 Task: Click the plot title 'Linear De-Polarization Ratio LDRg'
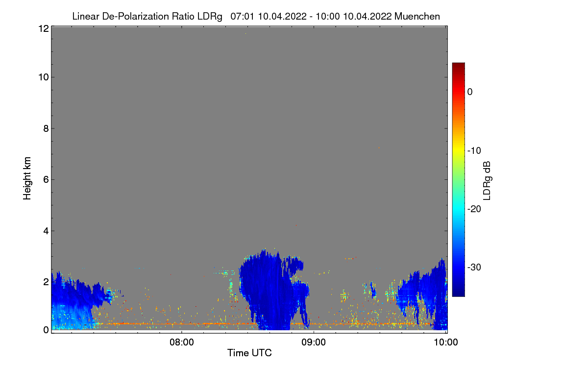[x=147, y=16]
